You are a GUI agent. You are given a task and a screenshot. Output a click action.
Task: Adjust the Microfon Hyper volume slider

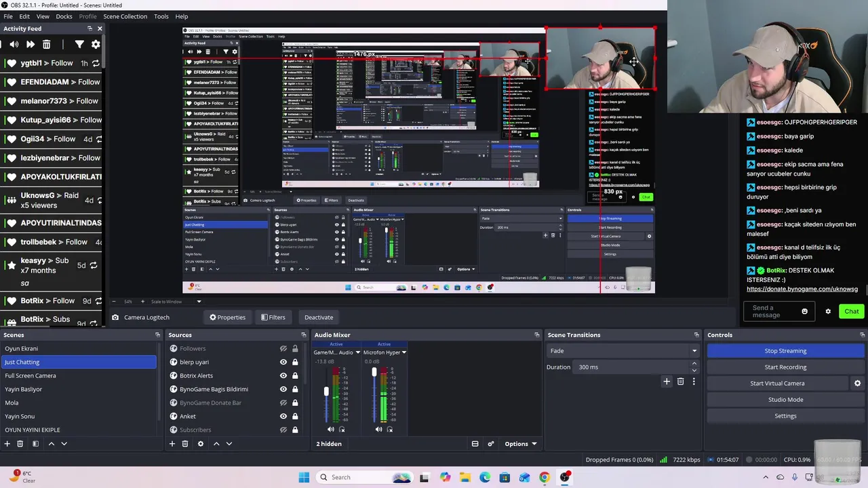click(374, 372)
